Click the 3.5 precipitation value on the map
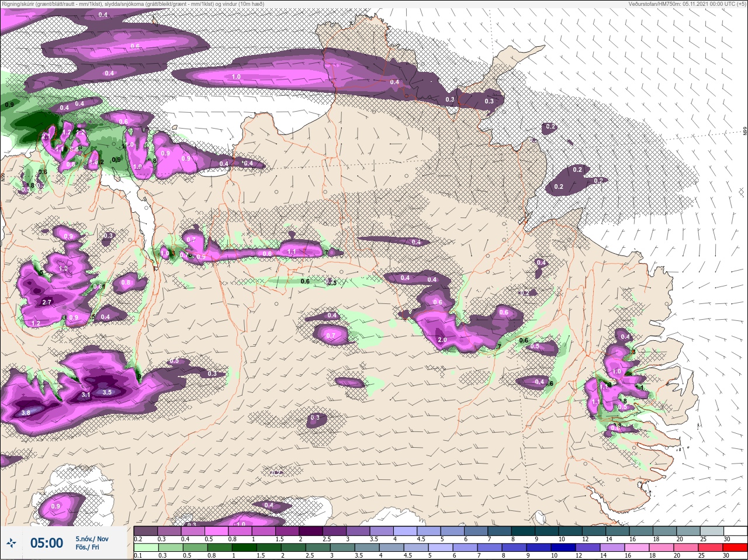The height and width of the screenshot is (560, 748). (x=107, y=392)
